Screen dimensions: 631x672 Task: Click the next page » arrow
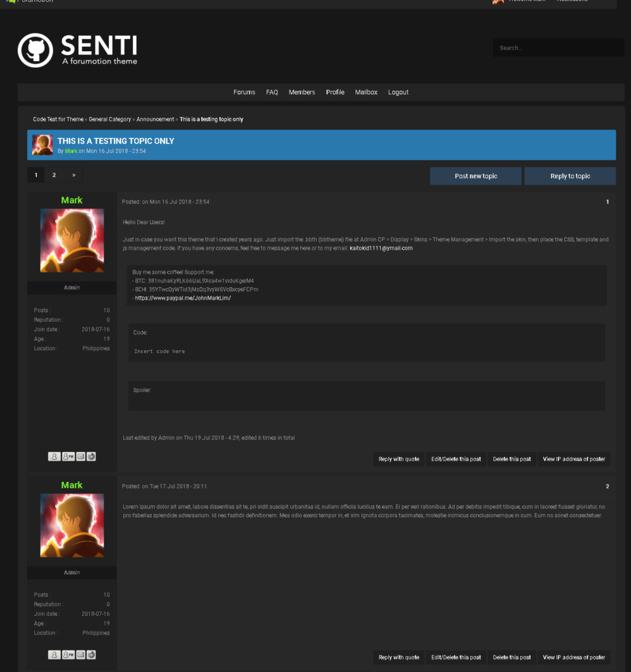(x=74, y=175)
